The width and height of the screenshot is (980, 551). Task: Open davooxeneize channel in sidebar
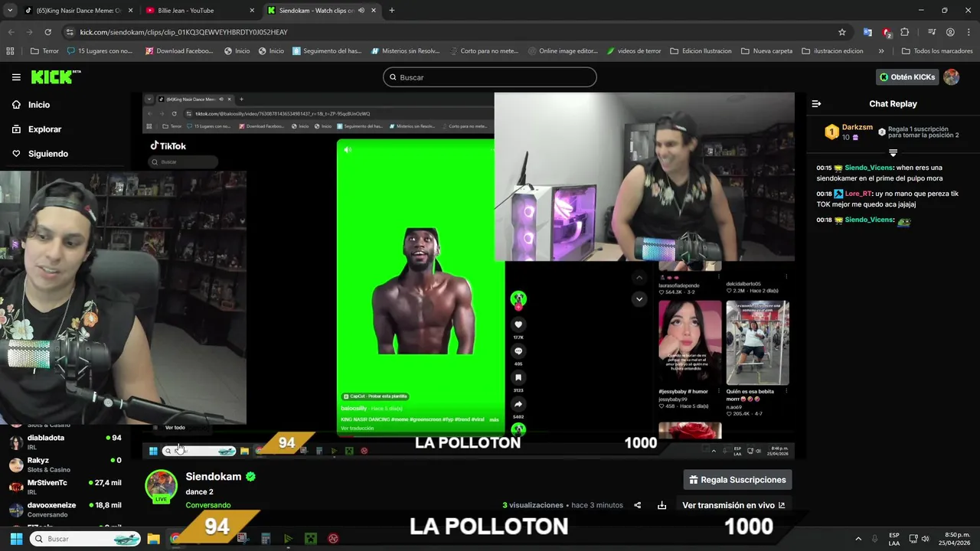pyautogui.click(x=65, y=509)
